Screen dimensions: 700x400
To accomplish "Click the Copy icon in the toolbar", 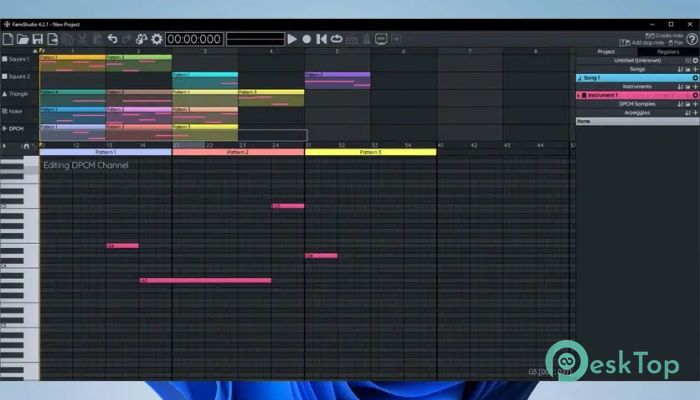I will [68, 39].
